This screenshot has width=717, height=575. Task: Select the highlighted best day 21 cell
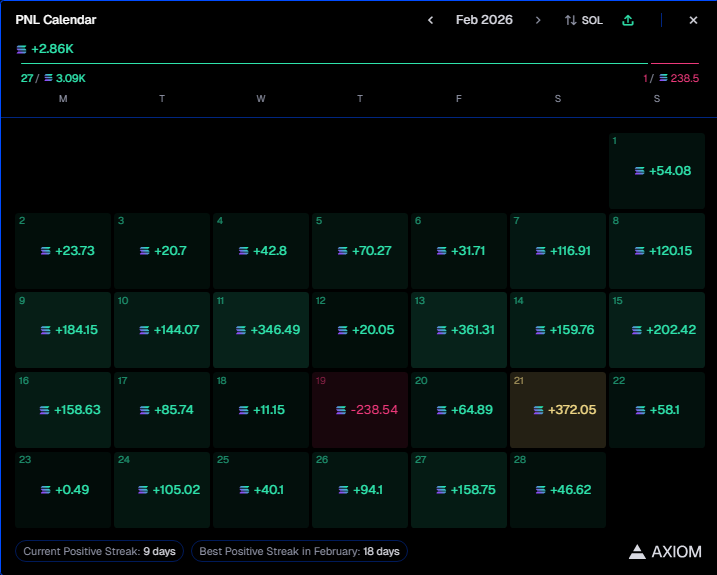coord(558,410)
